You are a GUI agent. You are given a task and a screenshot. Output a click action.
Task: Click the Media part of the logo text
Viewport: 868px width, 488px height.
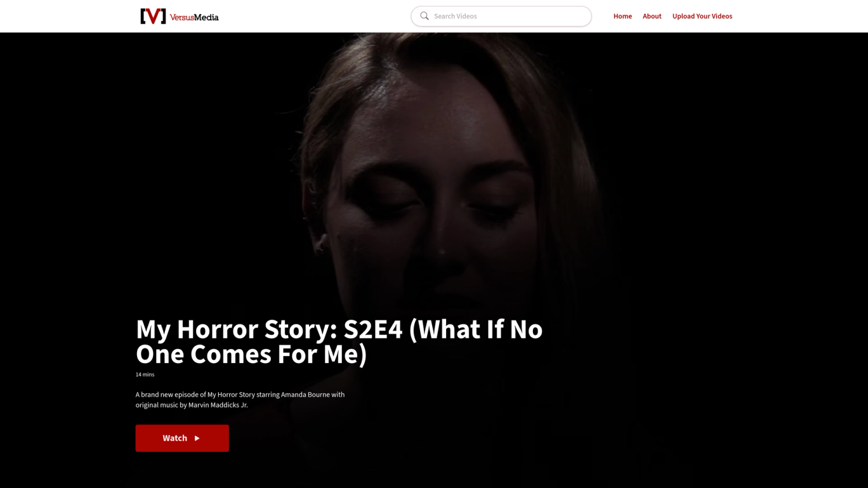coord(206,17)
